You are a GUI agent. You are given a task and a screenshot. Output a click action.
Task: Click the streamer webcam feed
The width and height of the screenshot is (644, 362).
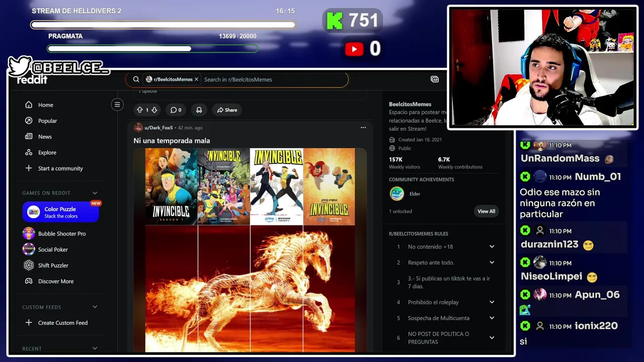542,67
